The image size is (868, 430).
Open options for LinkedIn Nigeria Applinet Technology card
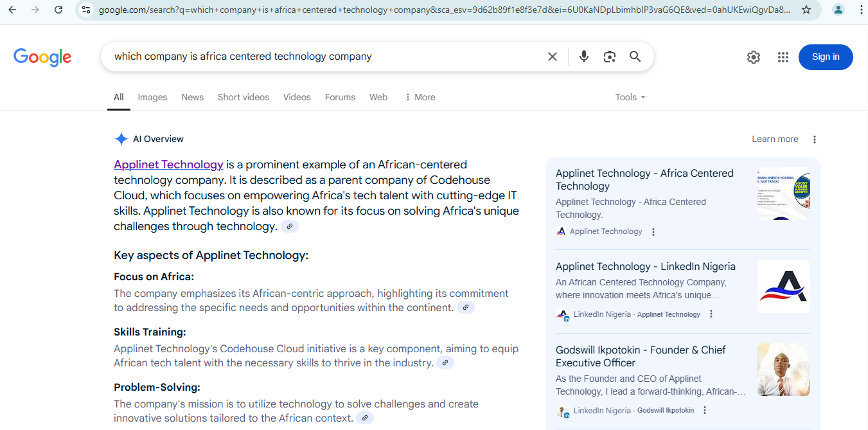pyautogui.click(x=711, y=314)
